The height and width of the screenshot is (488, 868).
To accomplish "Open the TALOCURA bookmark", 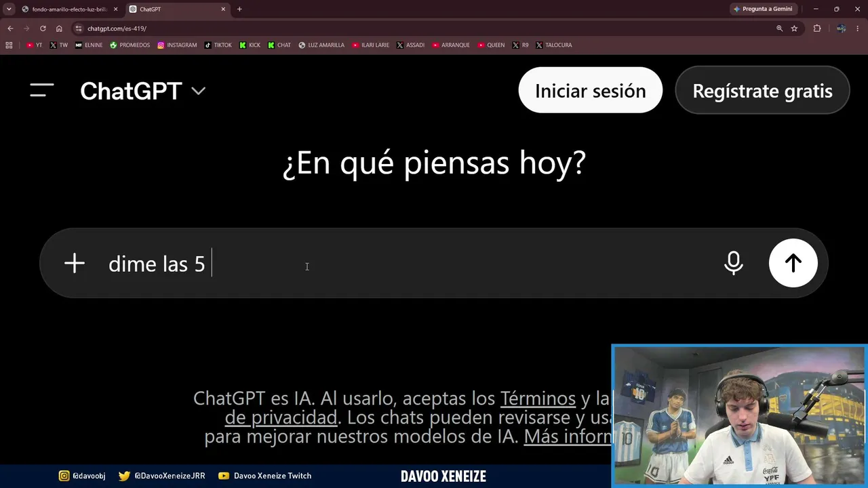I will (553, 45).
